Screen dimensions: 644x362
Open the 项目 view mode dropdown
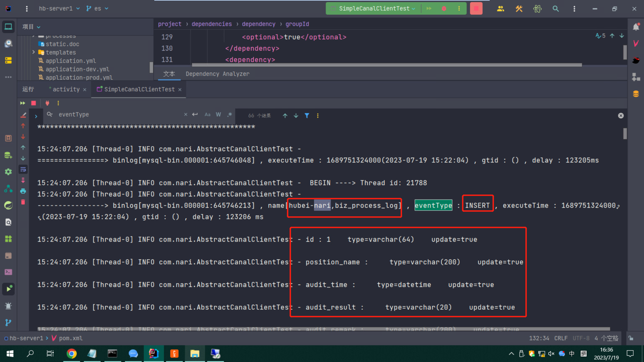coord(31,27)
